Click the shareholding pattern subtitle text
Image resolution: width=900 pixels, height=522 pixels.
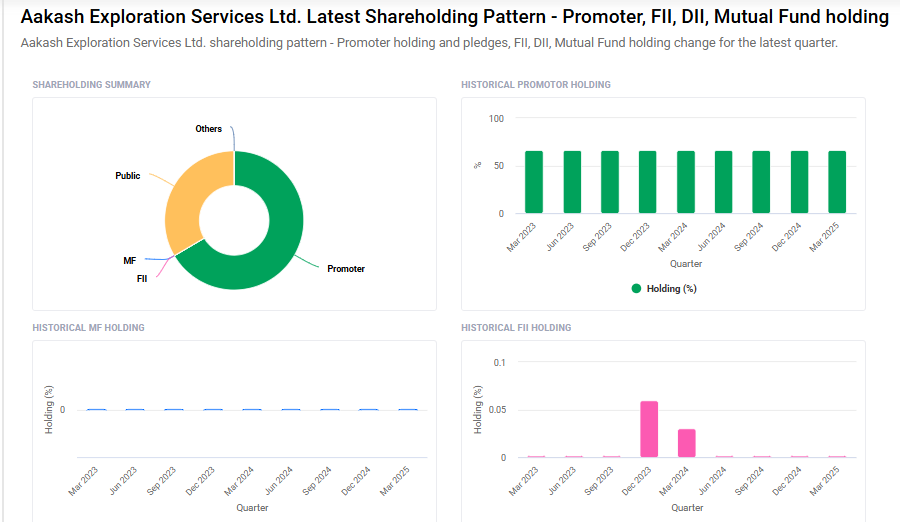coord(429,42)
